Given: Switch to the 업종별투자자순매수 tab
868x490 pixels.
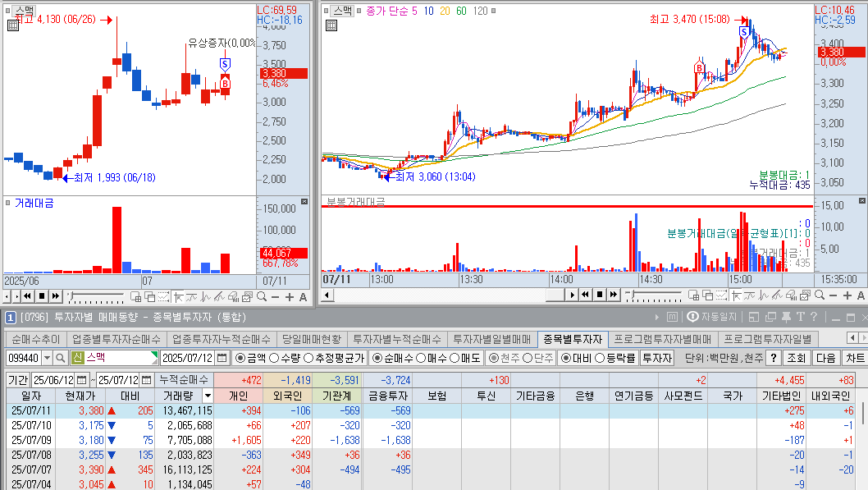Looking at the screenshot, I should [x=116, y=339].
